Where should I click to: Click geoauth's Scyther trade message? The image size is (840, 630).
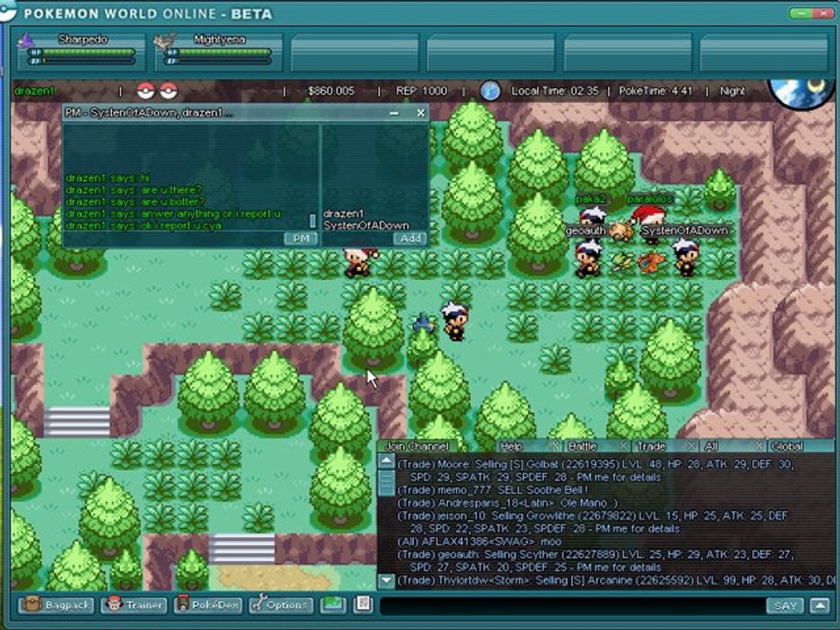(595, 560)
